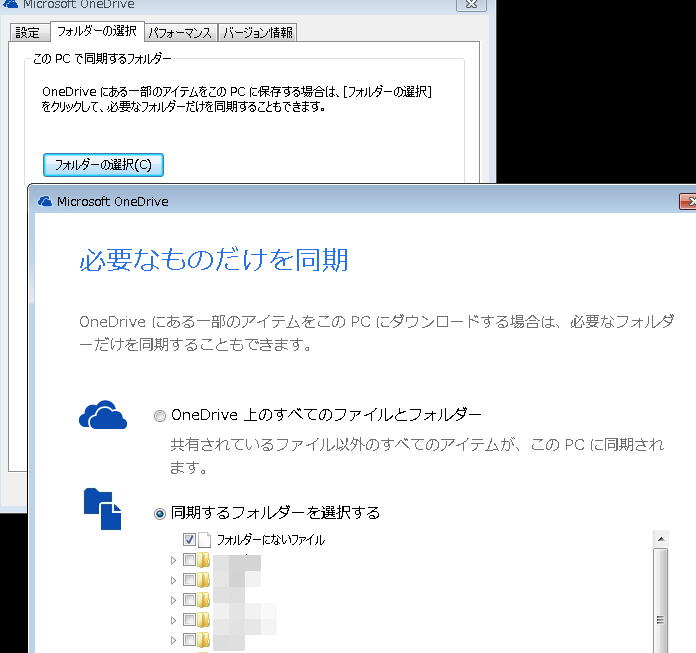The height and width of the screenshot is (653, 696).
Task: Check the second folder's checkbox in the tree
Action: (x=189, y=580)
